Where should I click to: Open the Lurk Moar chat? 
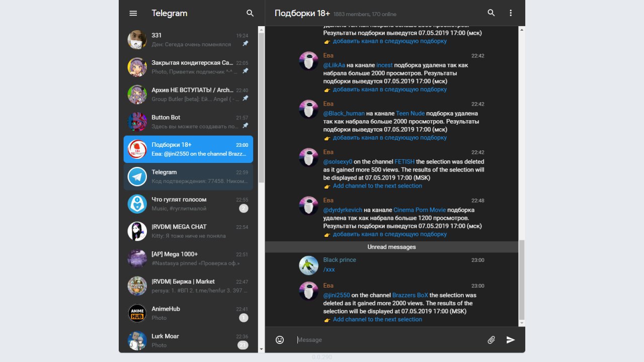click(x=188, y=340)
